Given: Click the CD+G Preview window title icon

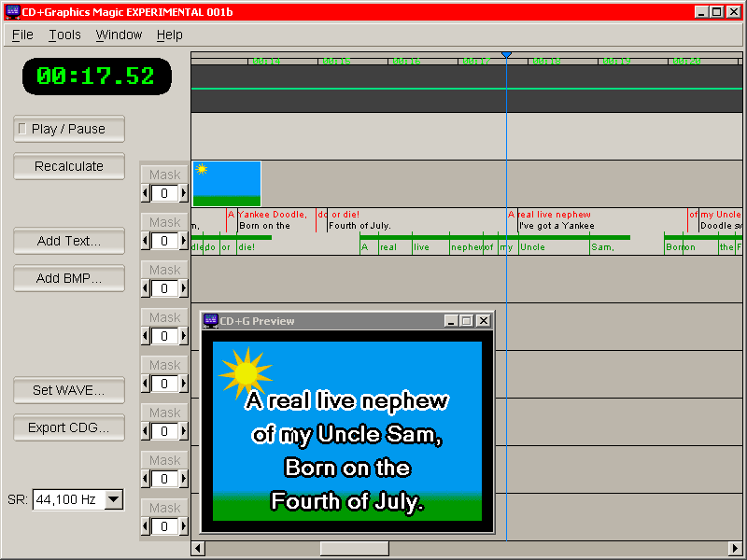Looking at the screenshot, I should [211, 320].
